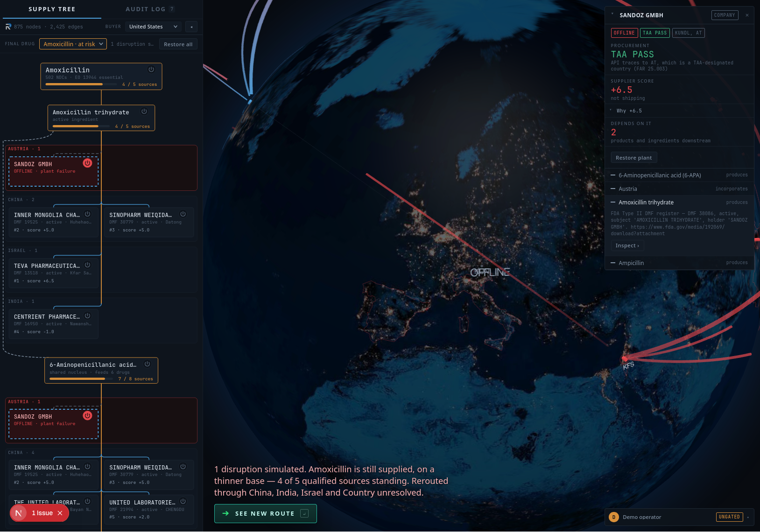Screen dimensions: 760x532
Task: Open the Buyer United States dropdown
Action: [x=154, y=27]
